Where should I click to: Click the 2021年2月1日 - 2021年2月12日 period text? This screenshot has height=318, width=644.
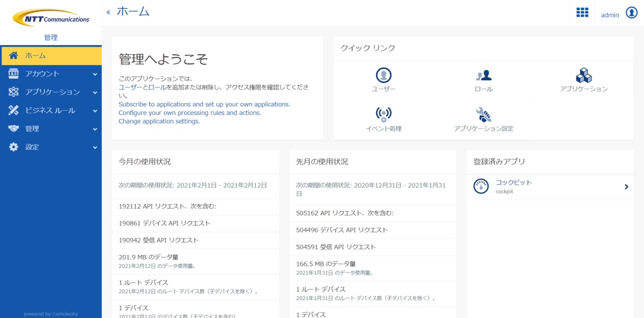[x=222, y=186]
